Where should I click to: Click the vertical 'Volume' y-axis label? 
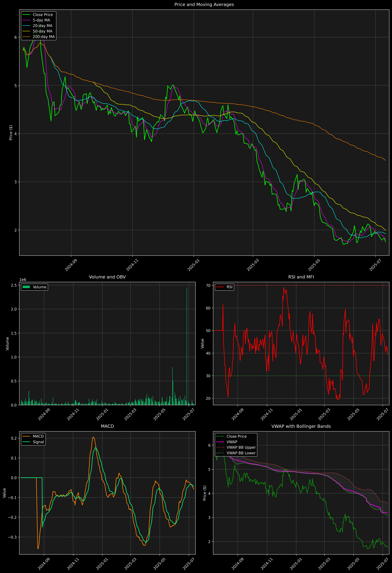[x=7, y=343]
